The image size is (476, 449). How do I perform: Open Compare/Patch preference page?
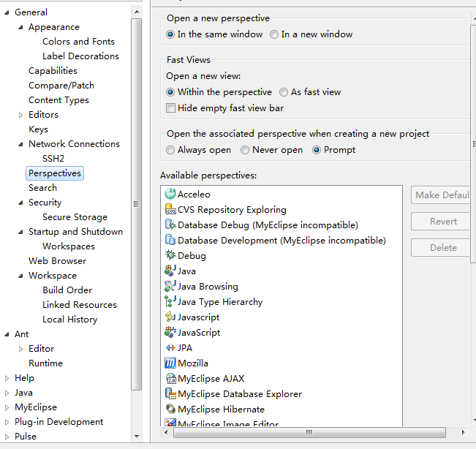(x=61, y=86)
